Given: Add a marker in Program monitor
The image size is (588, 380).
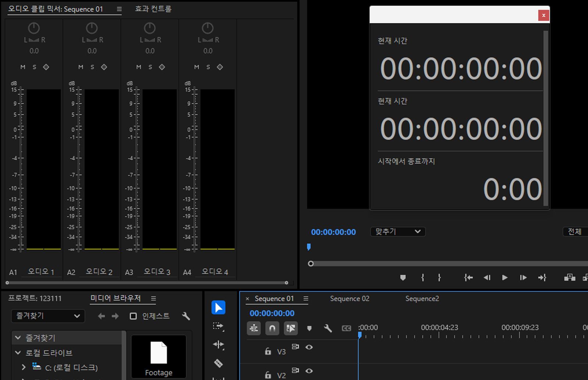Looking at the screenshot, I should point(403,278).
